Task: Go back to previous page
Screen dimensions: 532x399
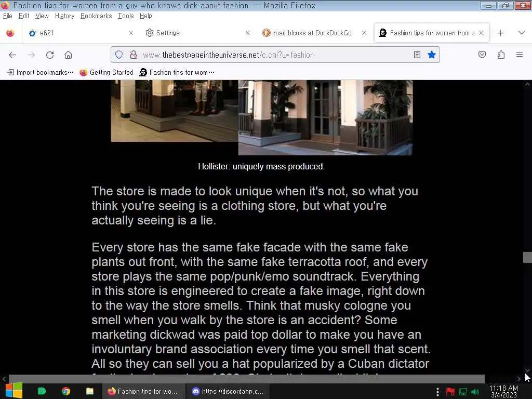Action: click(x=12, y=55)
